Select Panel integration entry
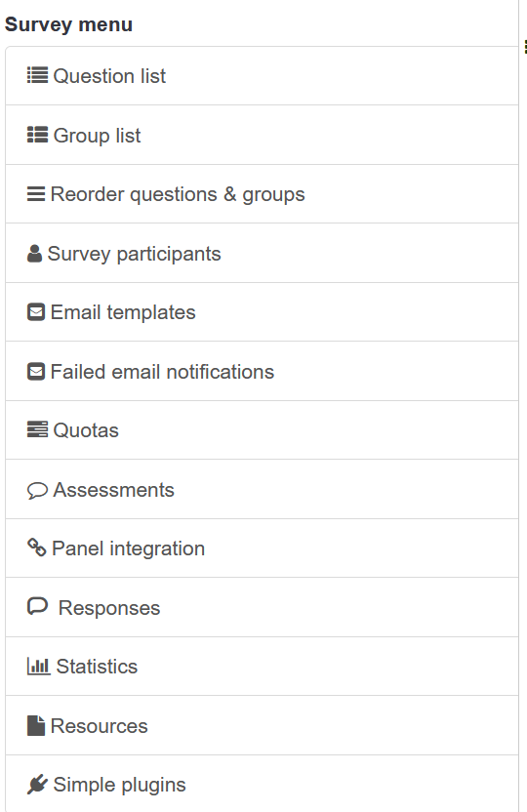Screen dimensions: 527x812 (262, 548)
